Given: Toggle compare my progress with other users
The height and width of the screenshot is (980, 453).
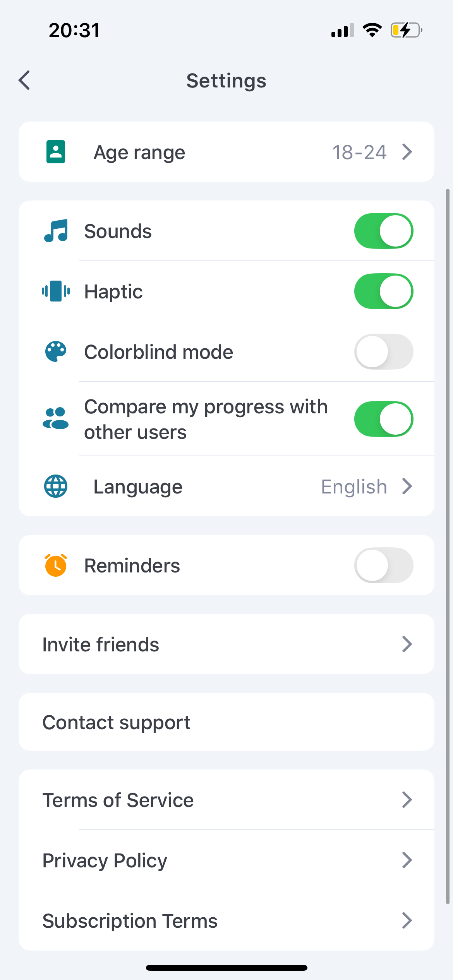Looking at the screenshot, I should 383,419.
